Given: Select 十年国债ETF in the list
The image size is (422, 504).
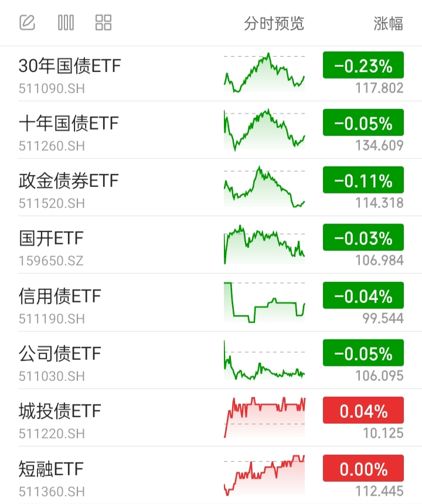Looking at the screenshot, I should click(x=69, y=123).
